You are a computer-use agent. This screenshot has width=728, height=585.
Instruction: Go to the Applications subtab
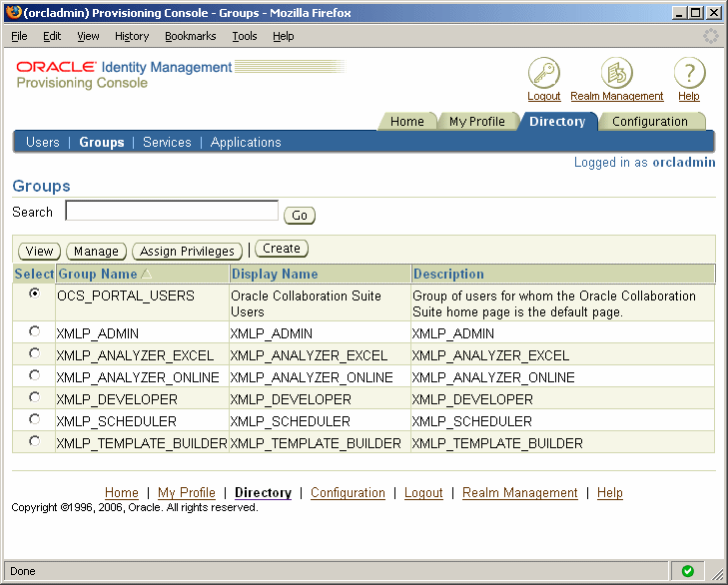[246, 142]
